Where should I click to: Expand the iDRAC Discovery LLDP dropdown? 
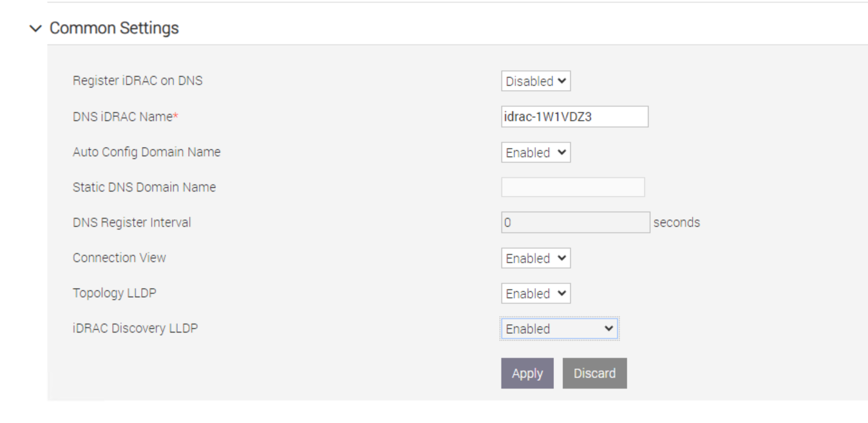pyautogui.click(x=559, y=329)
